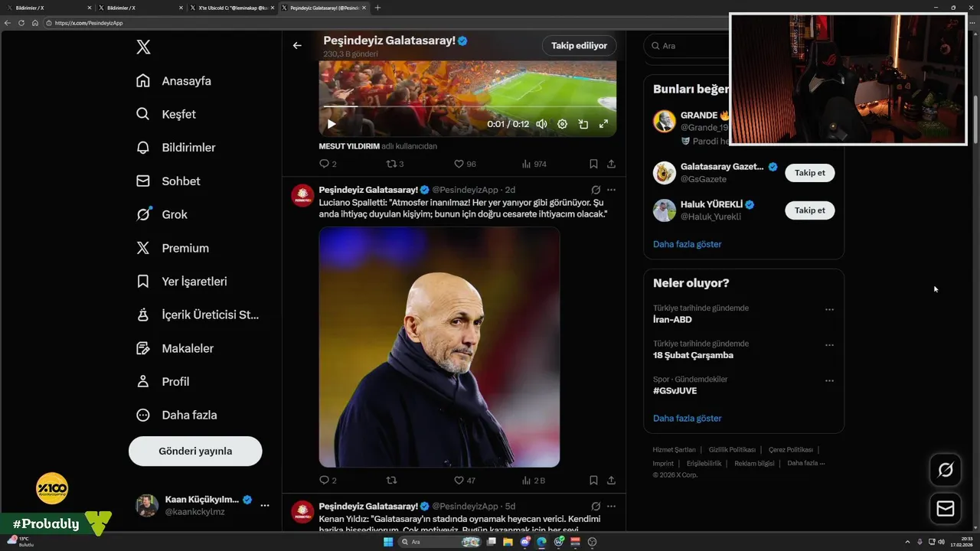Image resolution: width=980 pixels, height=551 pixels.
Task: Follow Haluk YÜREKLİ with Takip et
Action: coord(809,210)
